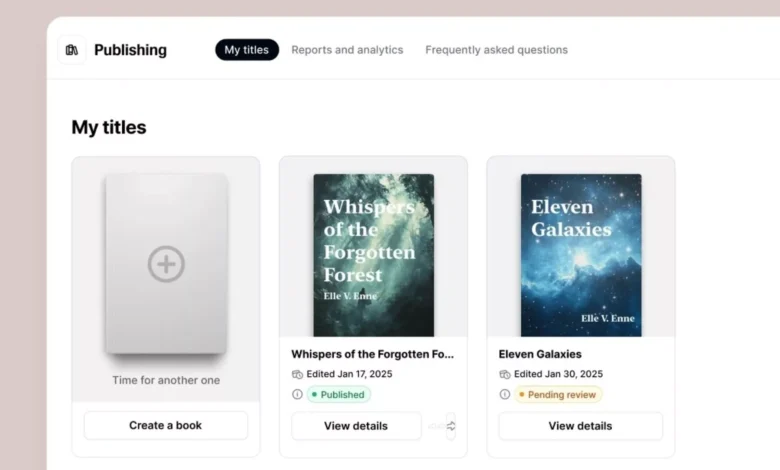
Task: Click the arrows icon beside Whispers View details
Action: point(450,426)
